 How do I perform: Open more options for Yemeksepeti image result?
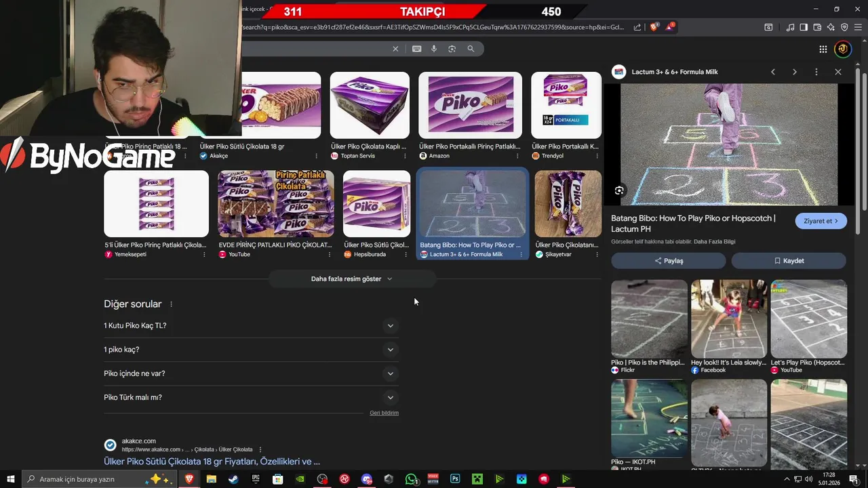pyautogui.click(x=204, y=254)
